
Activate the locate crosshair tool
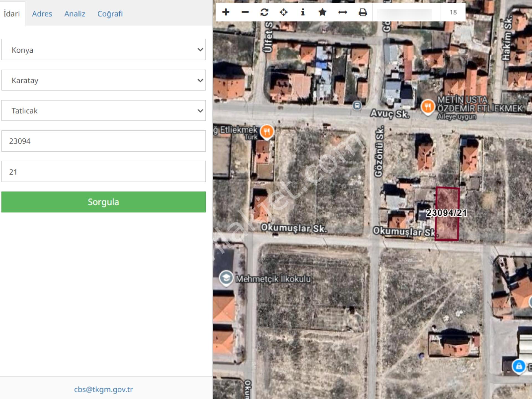coord(283,12)
